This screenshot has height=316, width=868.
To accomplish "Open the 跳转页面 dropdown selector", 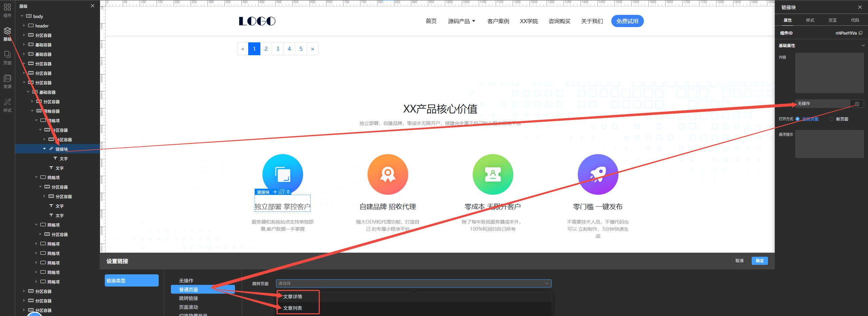I will point(413,283).
